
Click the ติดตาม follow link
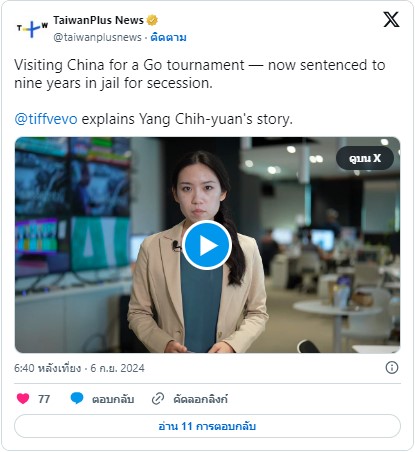(x=168, y=37)
